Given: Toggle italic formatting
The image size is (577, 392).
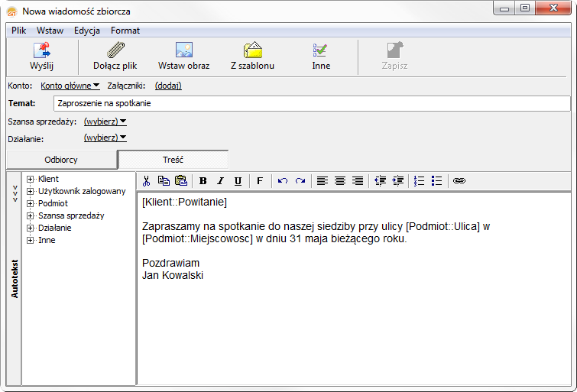Looking at the screenshot, I should (220, 181).
